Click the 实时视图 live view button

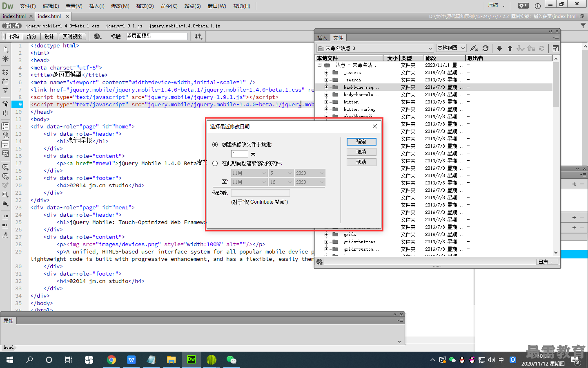pos(73,36)
